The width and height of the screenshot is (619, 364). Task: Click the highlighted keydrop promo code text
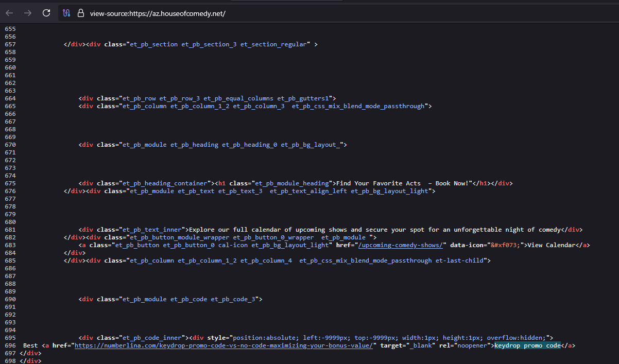click(527, 345)
